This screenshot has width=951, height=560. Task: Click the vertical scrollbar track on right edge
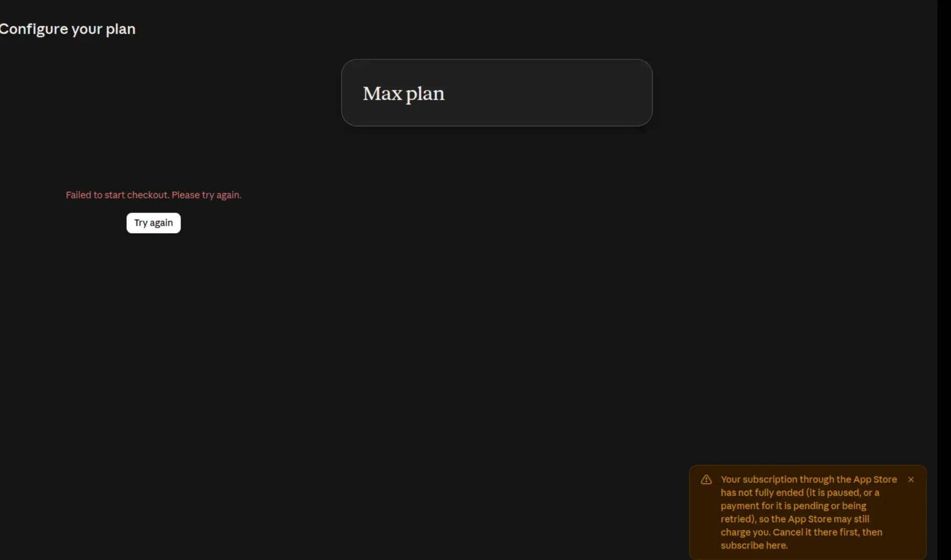click(944, 280)
